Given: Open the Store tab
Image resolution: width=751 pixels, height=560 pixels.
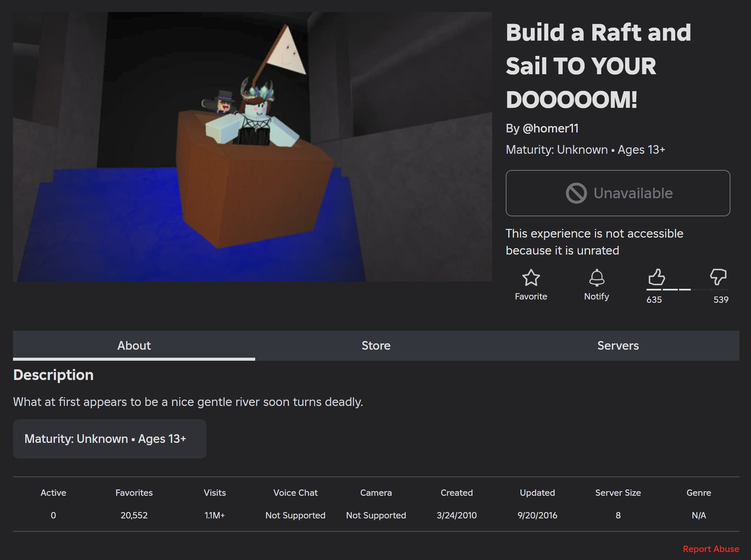Looking at the screenshot, I should coord(376,346).
